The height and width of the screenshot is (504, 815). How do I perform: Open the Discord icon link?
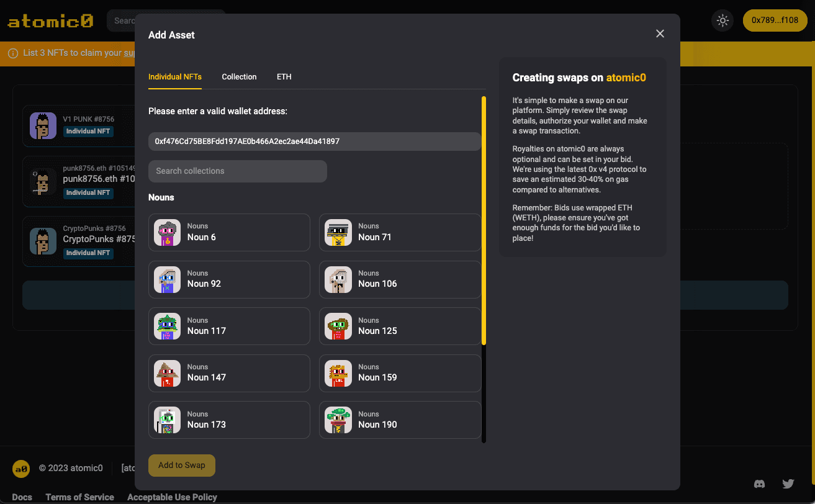(759, 484)
